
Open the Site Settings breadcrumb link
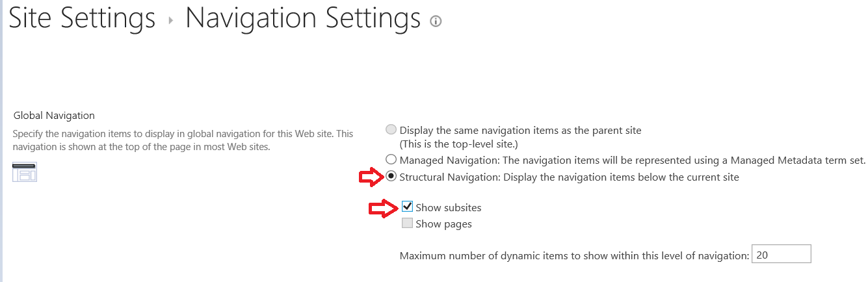coord(82,18)
